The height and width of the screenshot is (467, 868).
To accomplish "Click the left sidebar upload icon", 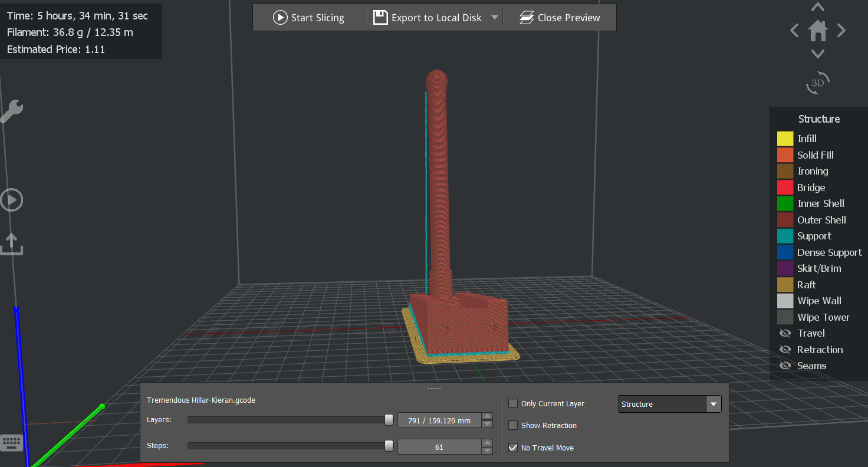I will 11,244.
